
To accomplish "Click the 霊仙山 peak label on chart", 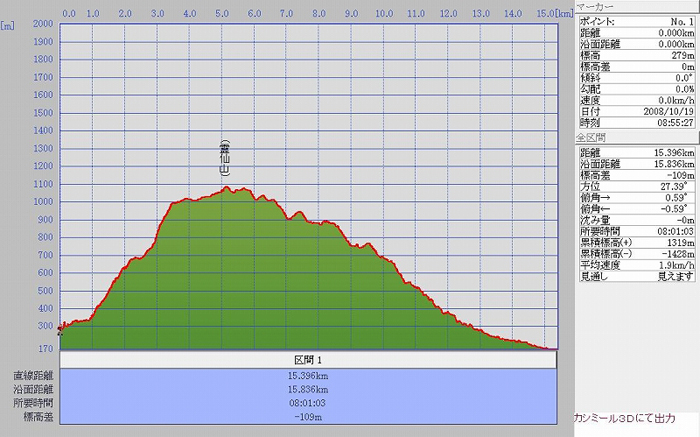I will (225, 158).
